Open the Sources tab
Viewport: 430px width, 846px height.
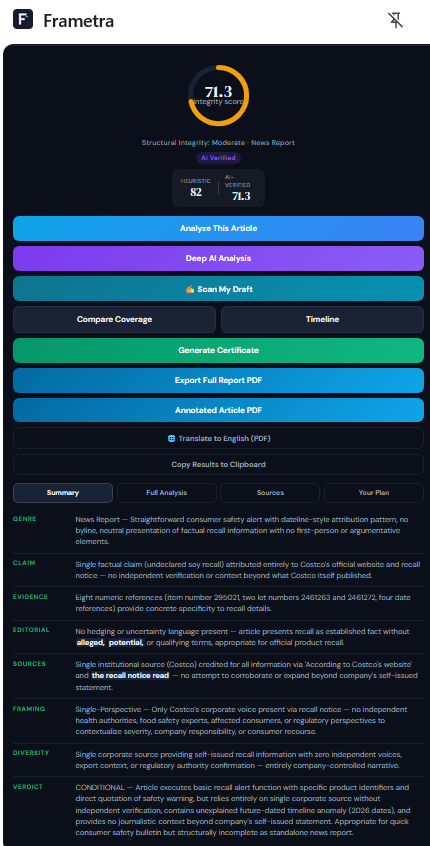pos(270,493)
